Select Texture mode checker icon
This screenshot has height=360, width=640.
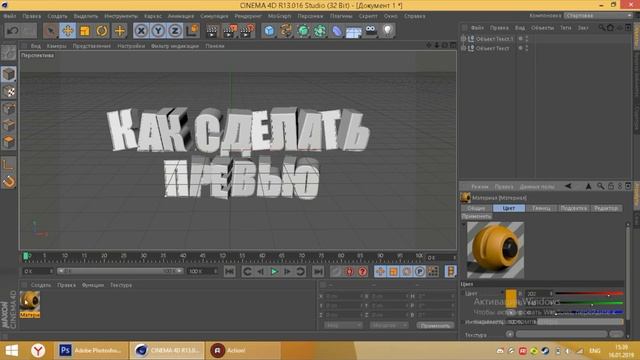(x=9, y=91)
